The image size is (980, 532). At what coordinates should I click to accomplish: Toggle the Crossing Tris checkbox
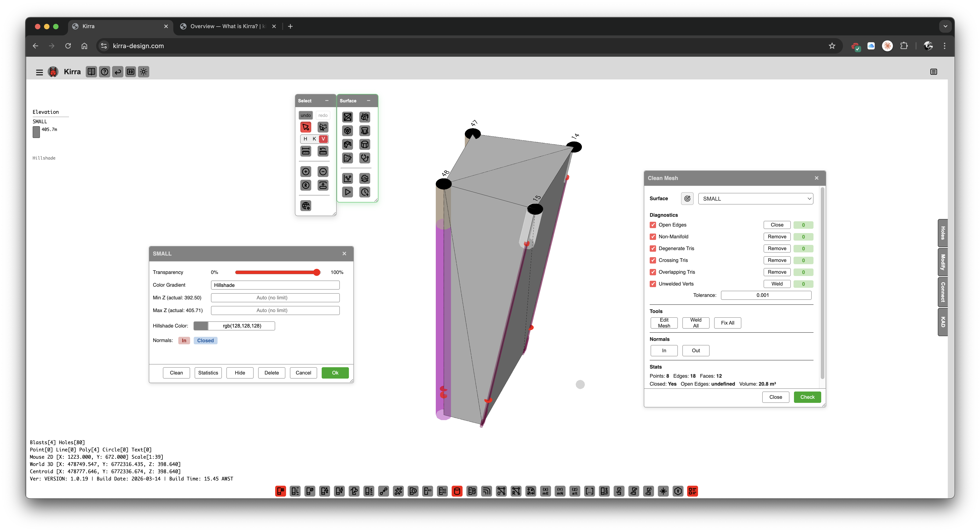pos(653,260)
